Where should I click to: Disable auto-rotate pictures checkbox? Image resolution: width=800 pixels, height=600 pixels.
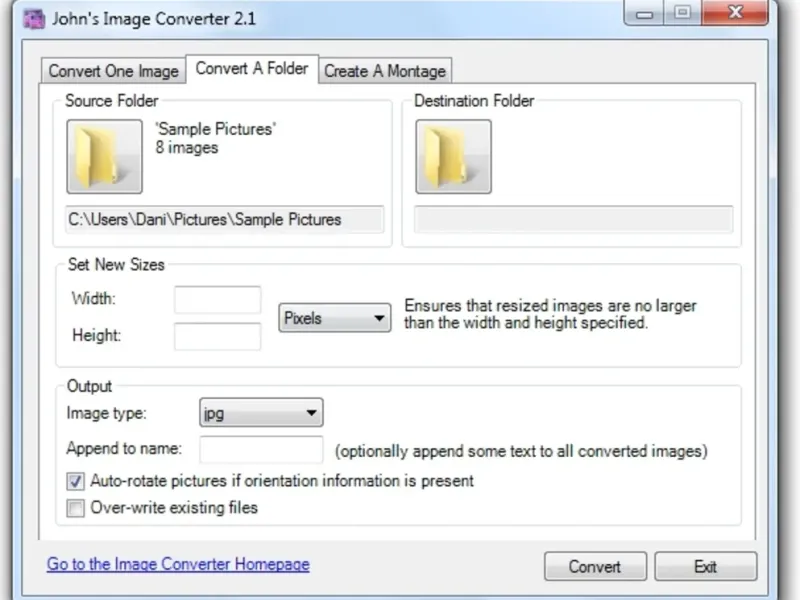(76, 481)
